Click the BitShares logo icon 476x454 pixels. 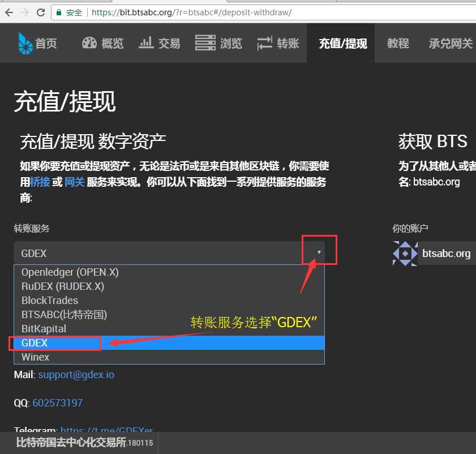point(25,44)
